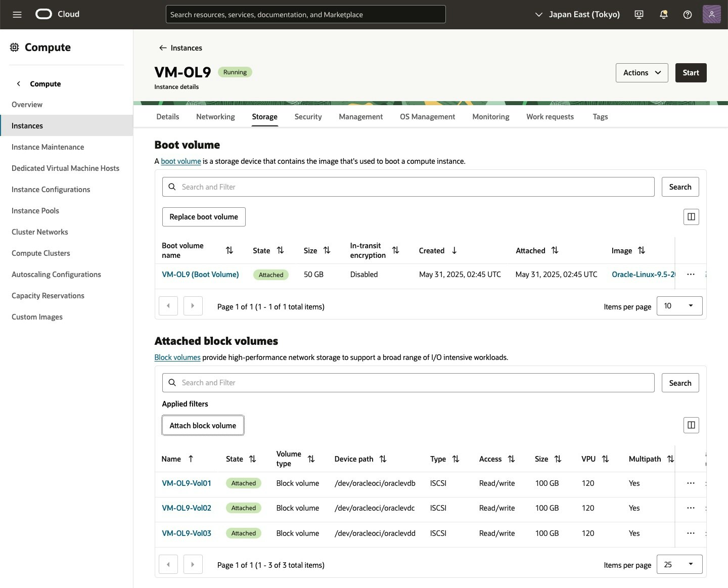
Task: Sort block volumes by Volume type
Action: coord(311,459)
